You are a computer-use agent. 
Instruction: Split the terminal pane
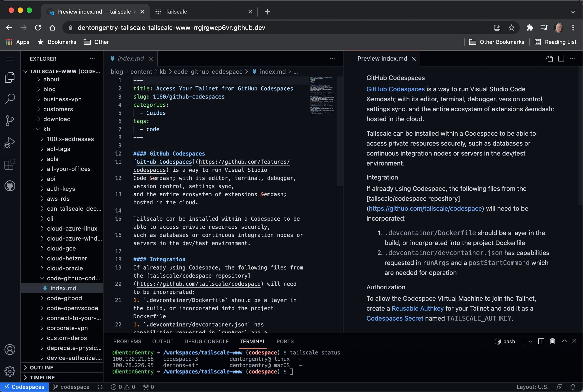pyautogui.click(x=541, y=341)
